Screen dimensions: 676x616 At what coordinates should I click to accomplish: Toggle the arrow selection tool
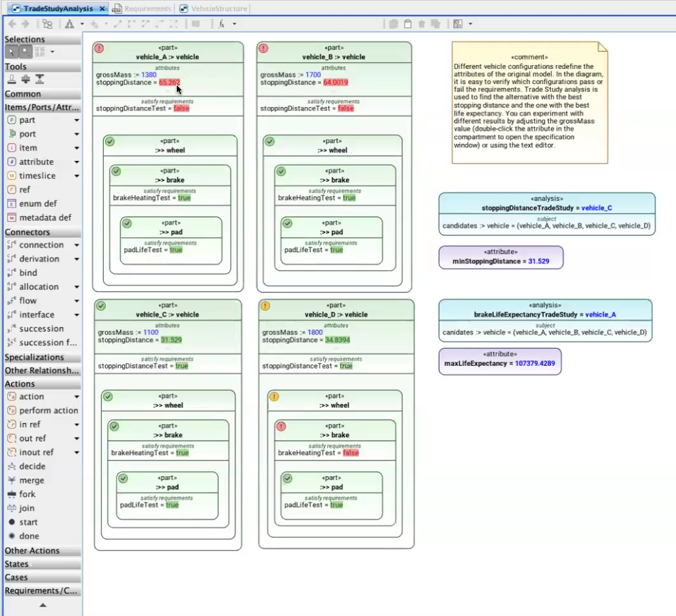pos(11,51)
